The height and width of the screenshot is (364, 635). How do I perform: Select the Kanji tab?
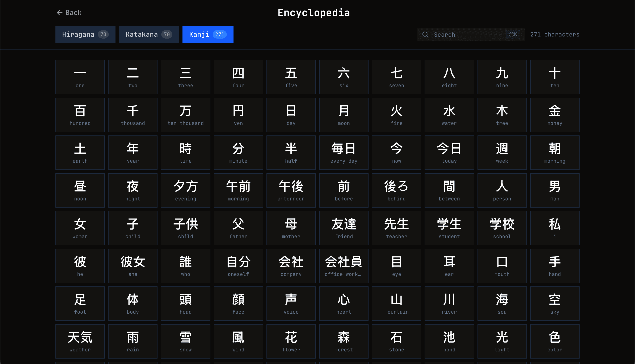tap(207, 35)
